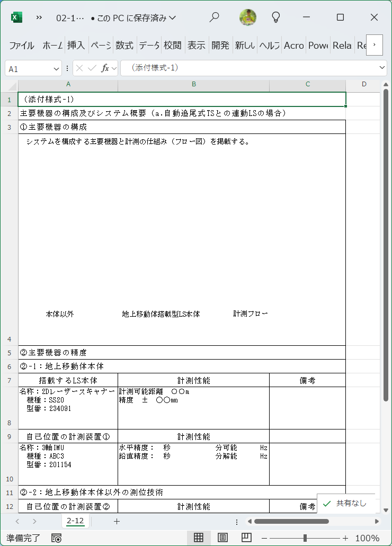Click the vertical scrollbar down arrow
The height and width of the screenshot is (546, 392).
[x=386, y=510]
